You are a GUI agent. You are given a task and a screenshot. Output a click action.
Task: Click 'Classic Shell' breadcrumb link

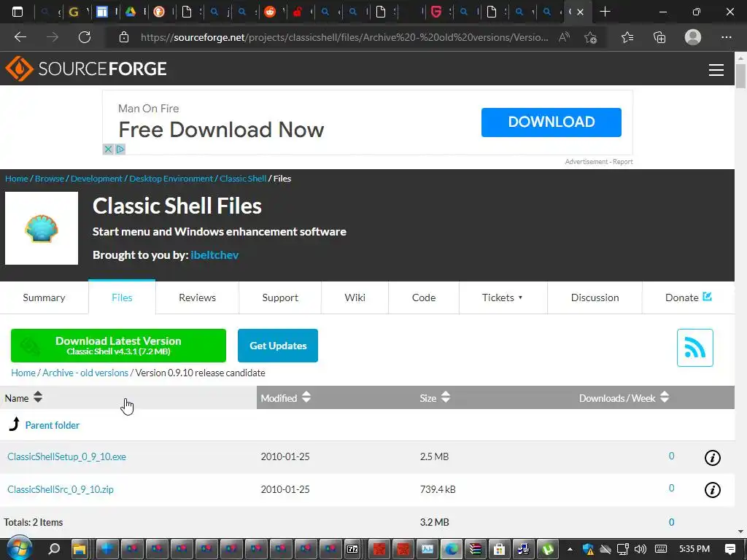[x=243, y=179]
